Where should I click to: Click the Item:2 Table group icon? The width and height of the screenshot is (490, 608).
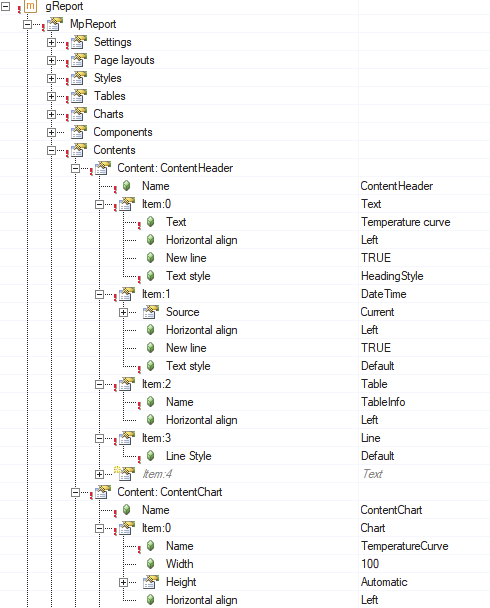tap(127, 384)
